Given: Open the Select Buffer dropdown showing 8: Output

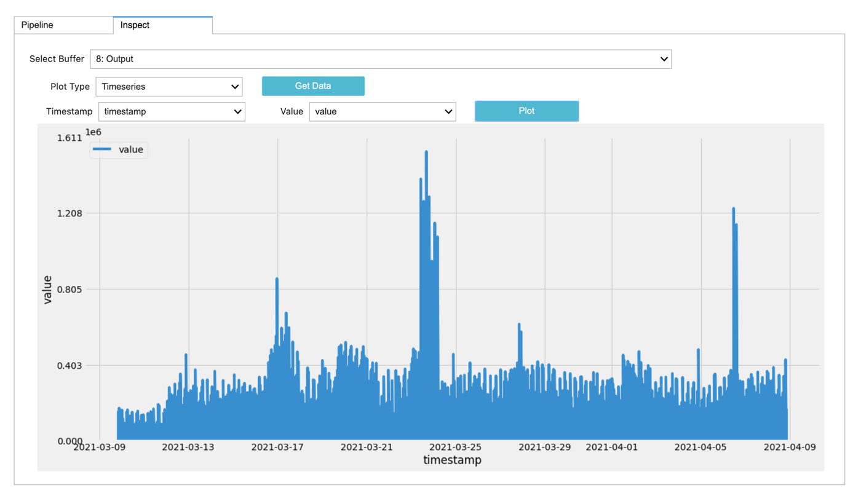Looking at the screenshot, I should pos(380,59).
